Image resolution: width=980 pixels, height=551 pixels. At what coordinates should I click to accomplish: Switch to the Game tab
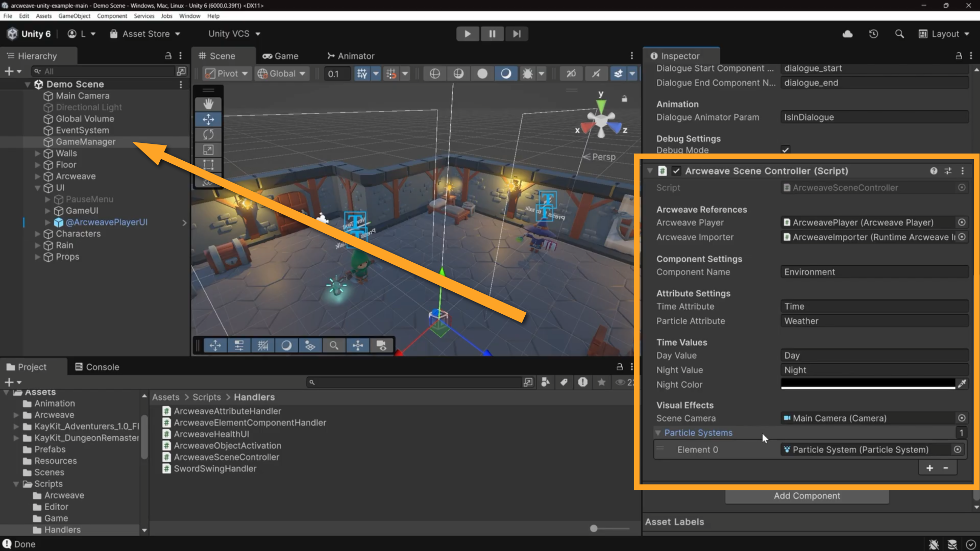[x=280, y=56]
